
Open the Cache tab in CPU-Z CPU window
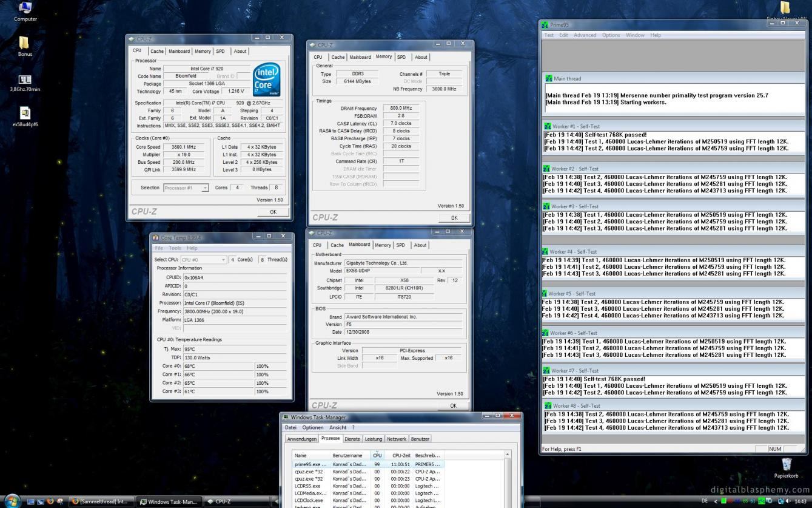(157, 52)
